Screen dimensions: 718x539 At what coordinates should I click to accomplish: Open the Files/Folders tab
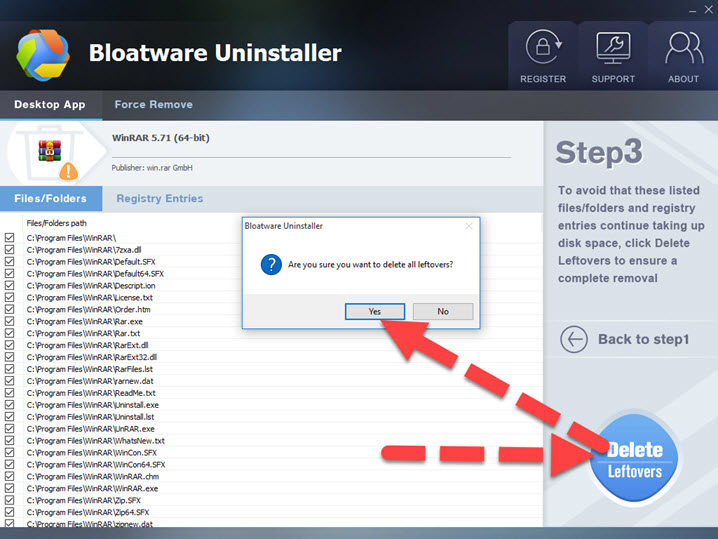50,199
